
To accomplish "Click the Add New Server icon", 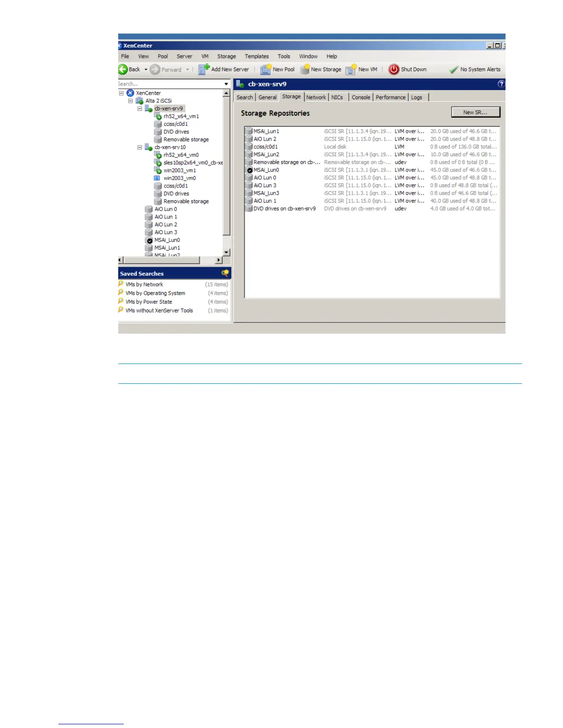I will pyautogui.click(x=204, y=69).
